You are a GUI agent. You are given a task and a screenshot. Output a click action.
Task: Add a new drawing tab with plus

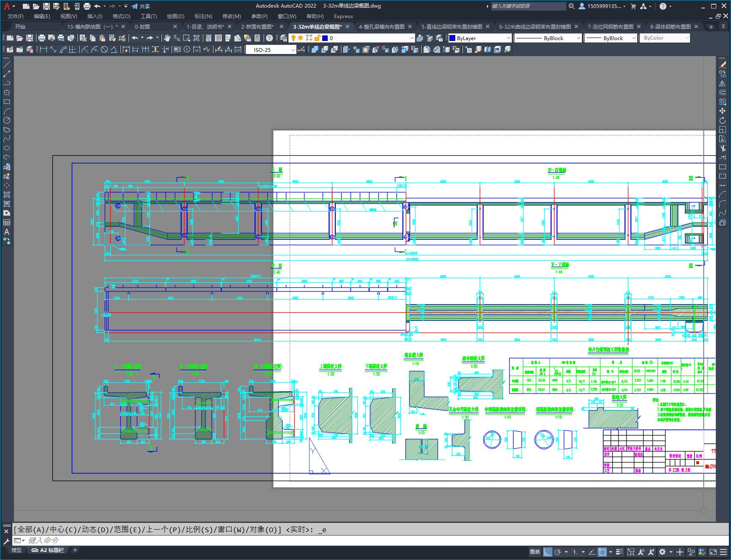click(x=711, y=27)
